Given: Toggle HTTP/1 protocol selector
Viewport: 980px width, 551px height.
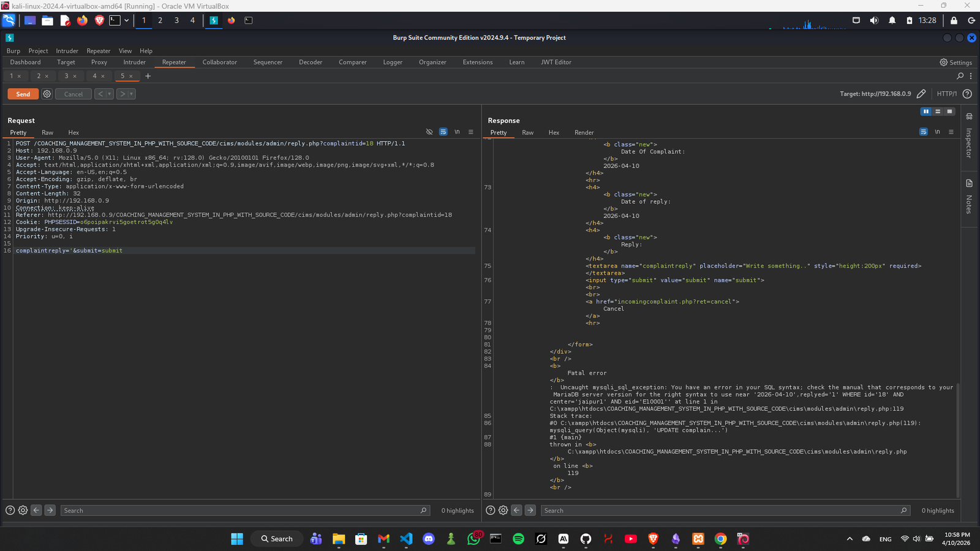Looking at the screenshot, I should [946, 94].
